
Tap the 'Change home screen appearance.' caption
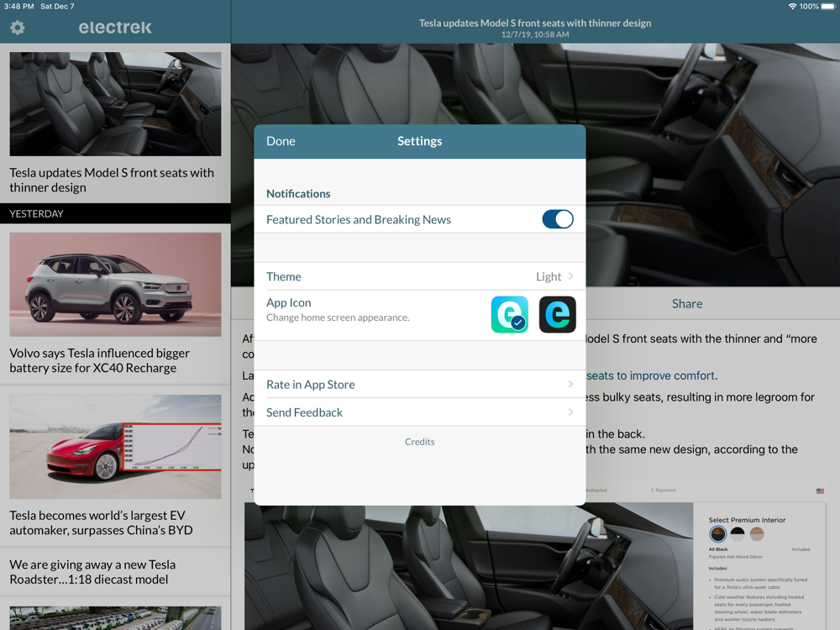coord(338,318)
